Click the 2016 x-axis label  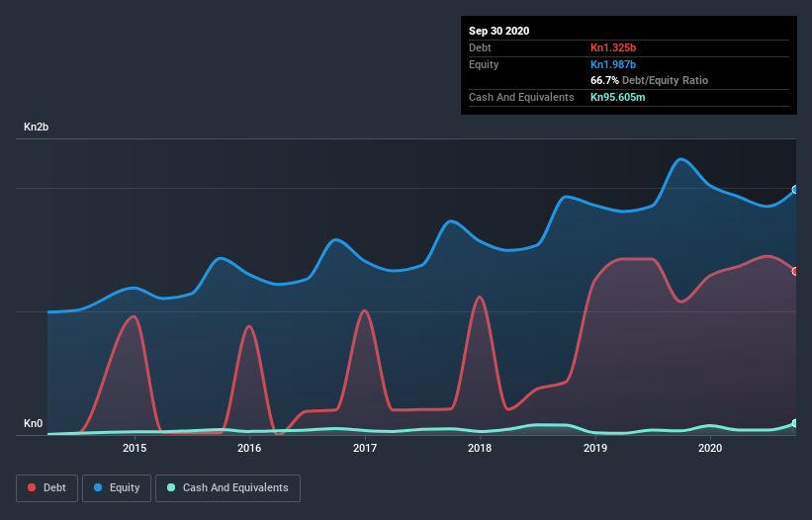coord(249,448)
